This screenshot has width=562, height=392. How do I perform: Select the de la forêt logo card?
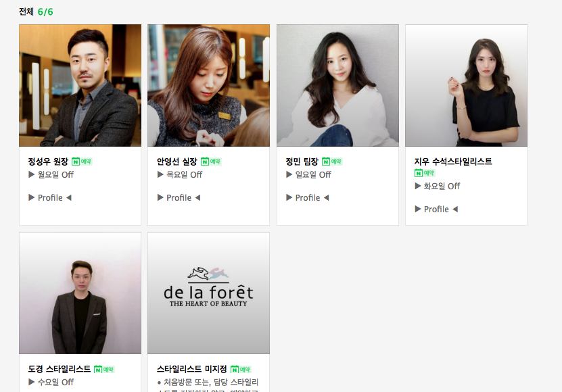(x=208, y=293)
